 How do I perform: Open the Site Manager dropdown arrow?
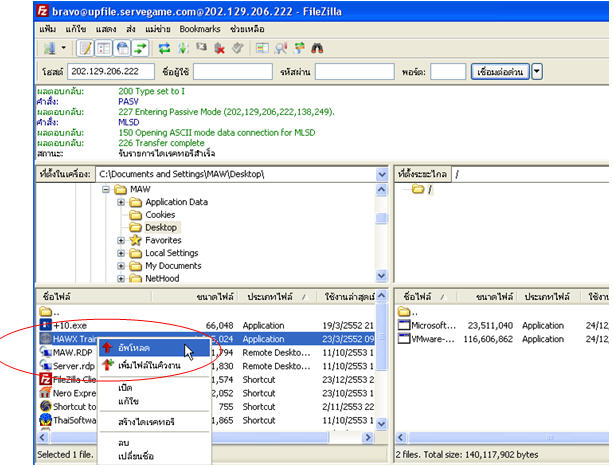pyautogui.click(x=64, y=48)
